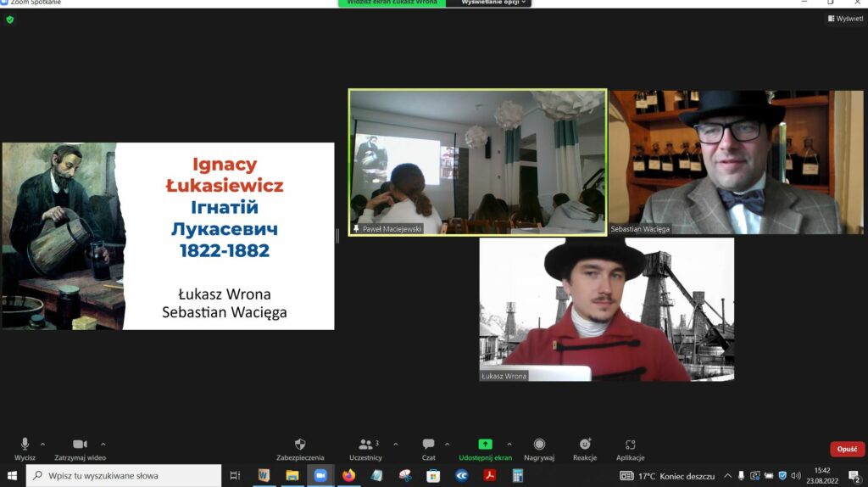
Task: Open the Aplikacje apps icon
Action: (630, 445)
